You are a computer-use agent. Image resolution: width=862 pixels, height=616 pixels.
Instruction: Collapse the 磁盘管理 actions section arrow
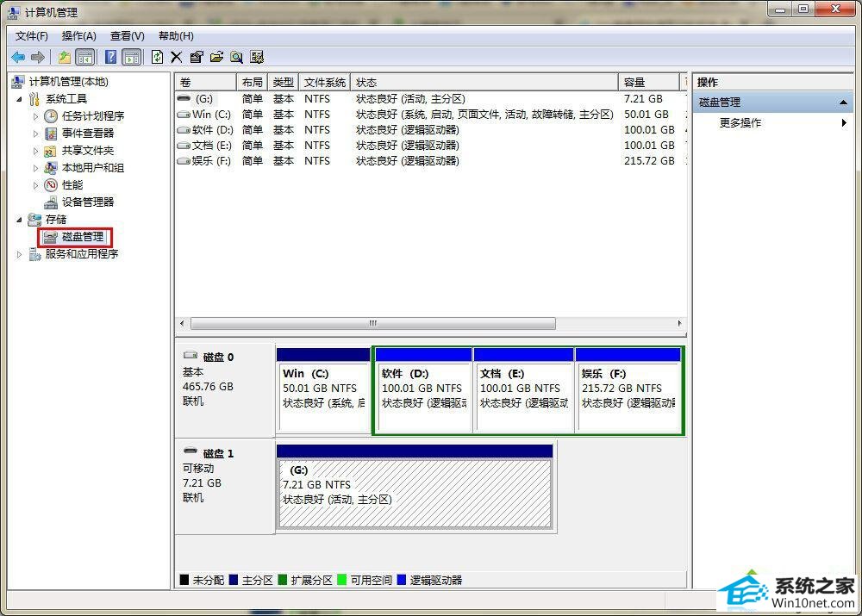pos(843,103)
